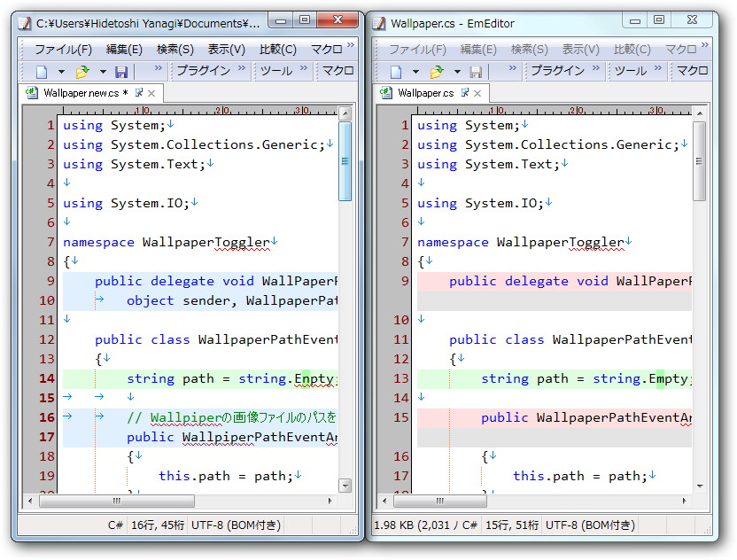
Task: Expand プラグイン toolbar overflow in Wallpaper.cs window
Action: point(596,67)
